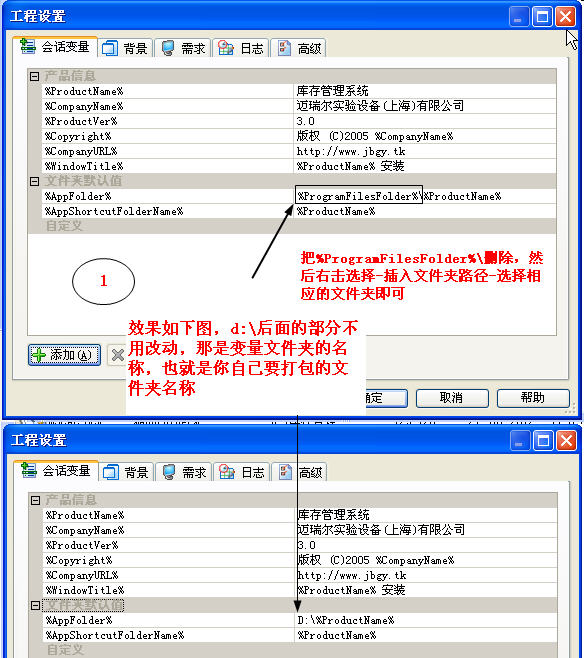Collapse the 产品信息 group in upper dialog

[34, 76]
